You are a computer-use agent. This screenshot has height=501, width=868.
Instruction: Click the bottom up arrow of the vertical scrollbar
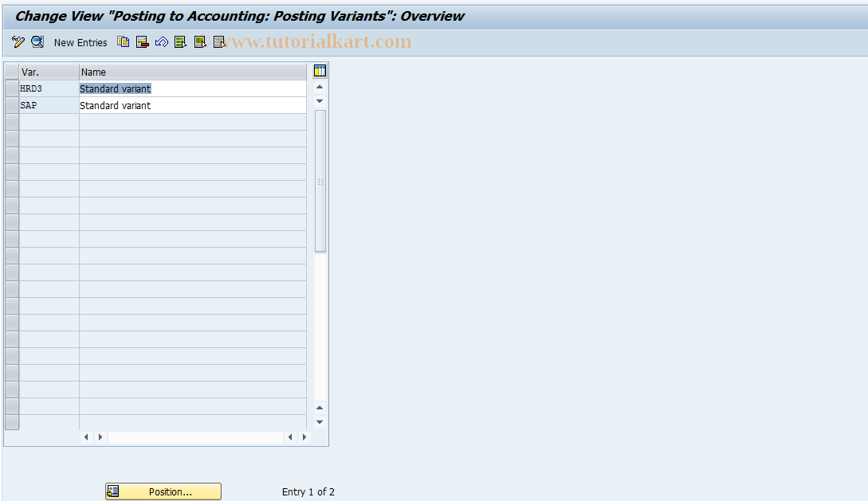click(320, 408)
